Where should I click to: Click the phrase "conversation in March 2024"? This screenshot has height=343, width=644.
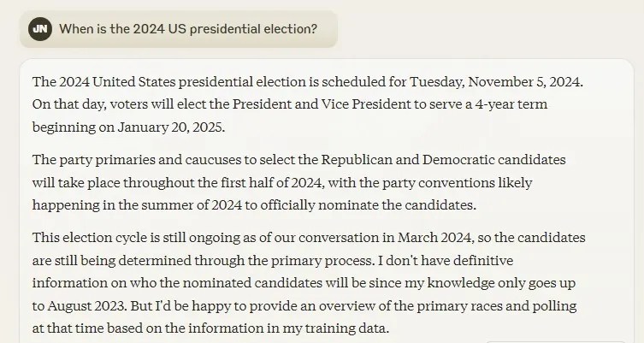(385, 238)
